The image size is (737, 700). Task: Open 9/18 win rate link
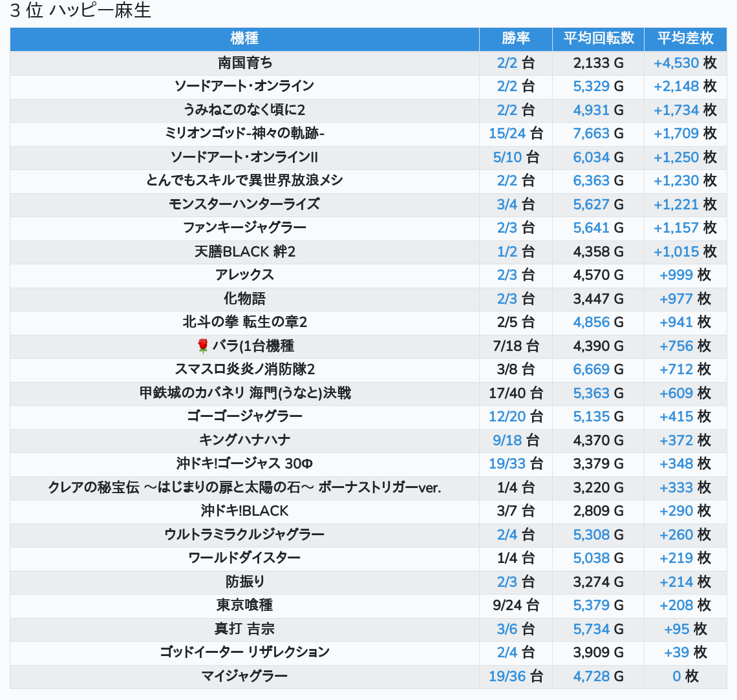tap(507, 441)
